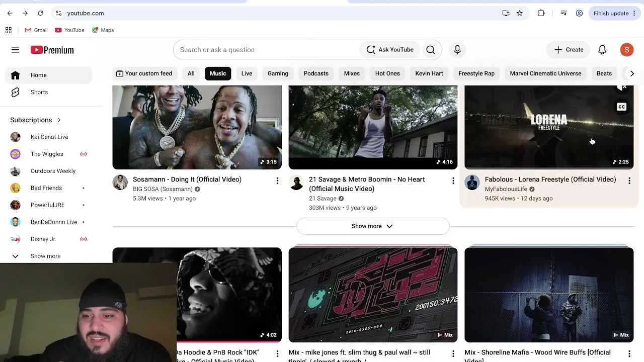Viewport: 644px width, 362px height.
Task: Open the Your custom feed chip
Action: coord(144,73)
